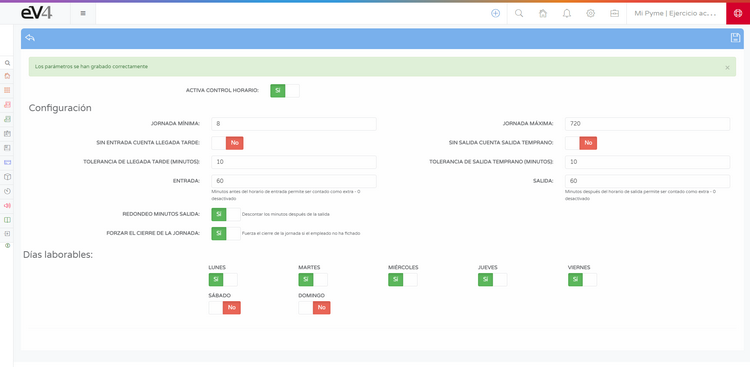Enable the Sábado working day toggle

pos(224,308)
